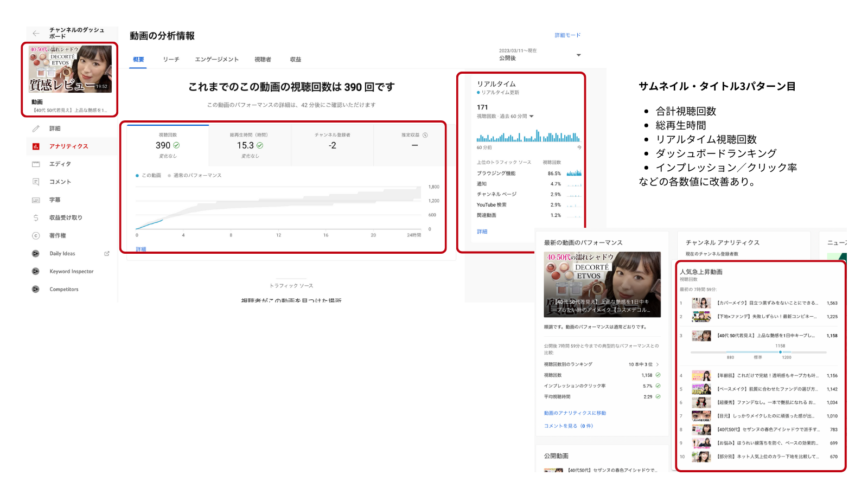Open the 収益受け取り dollar icon
The width and height of the screenshot is (868, 488).
pyautogui.click(x=36, y=218)
